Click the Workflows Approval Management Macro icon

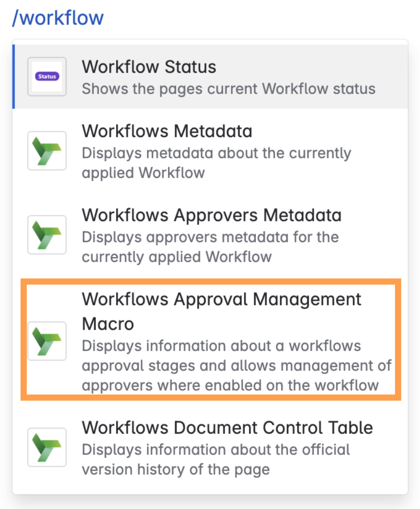point(47,341)
